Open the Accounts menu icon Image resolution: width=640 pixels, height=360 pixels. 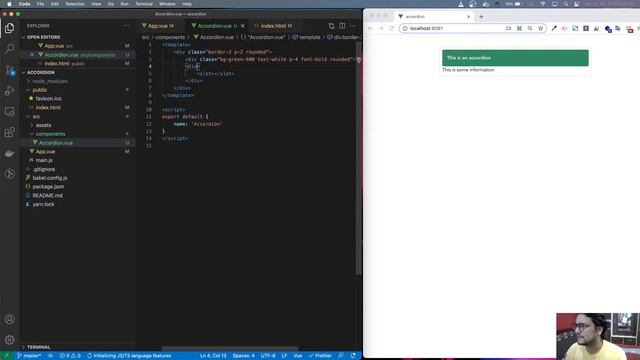[9, 319]
